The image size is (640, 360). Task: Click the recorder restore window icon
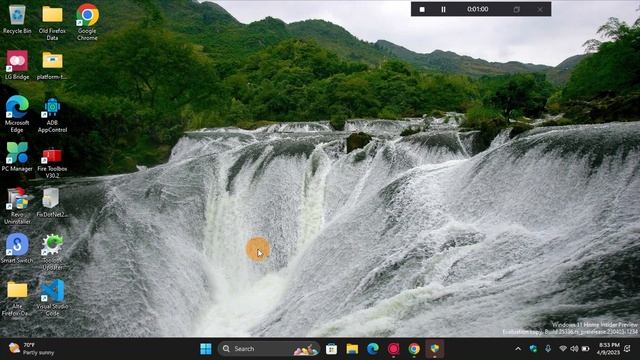click(x=516, y=9)
